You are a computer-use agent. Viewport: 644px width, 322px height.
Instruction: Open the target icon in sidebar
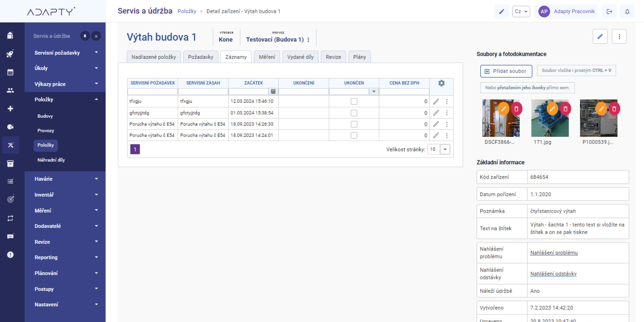point(10,199)
